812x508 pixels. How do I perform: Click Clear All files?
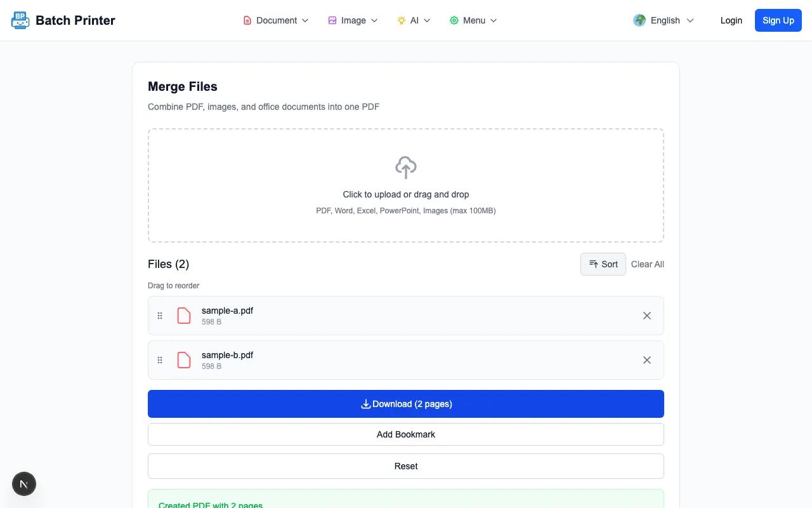[x=648, y=264]
